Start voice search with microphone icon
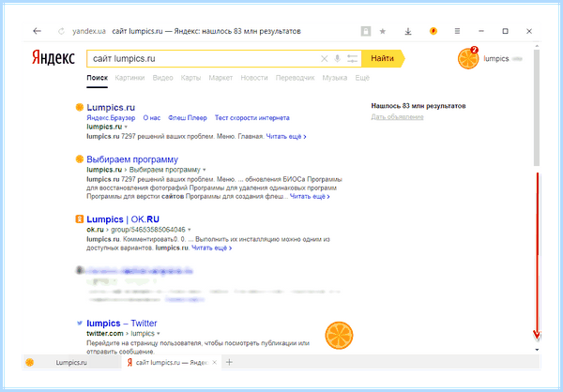Viewport: 563px width, 392px height. tap(337, 58)
